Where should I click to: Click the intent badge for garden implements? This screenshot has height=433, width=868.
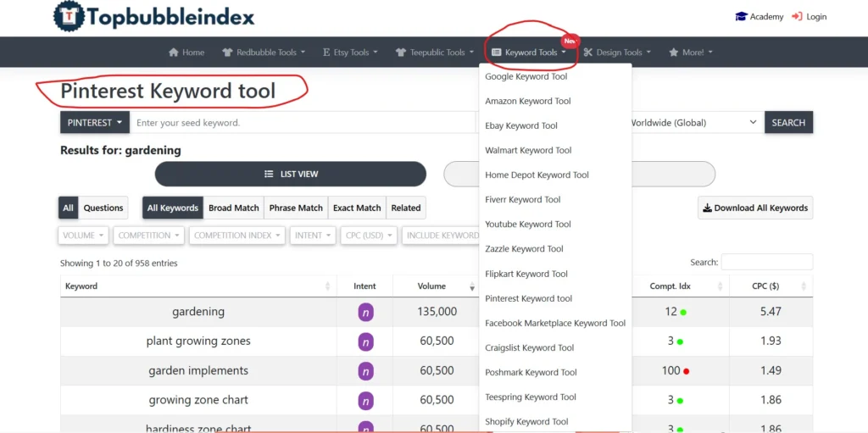(365, 371)
